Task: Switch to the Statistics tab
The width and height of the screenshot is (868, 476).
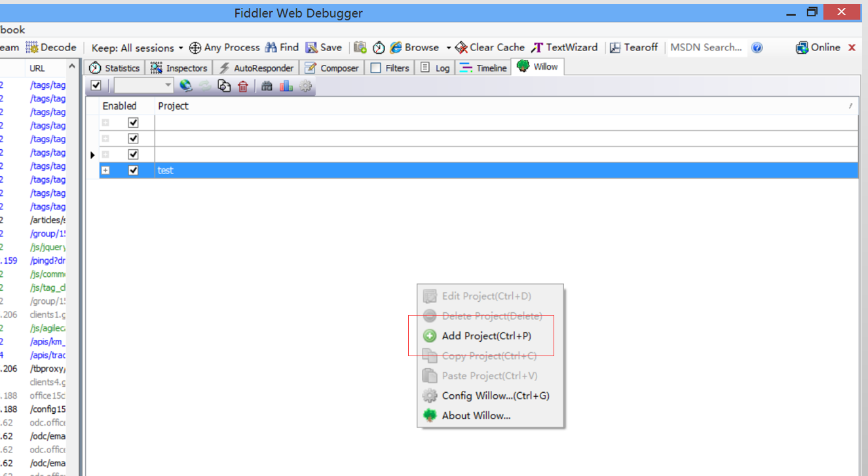Action: (115, 67)
